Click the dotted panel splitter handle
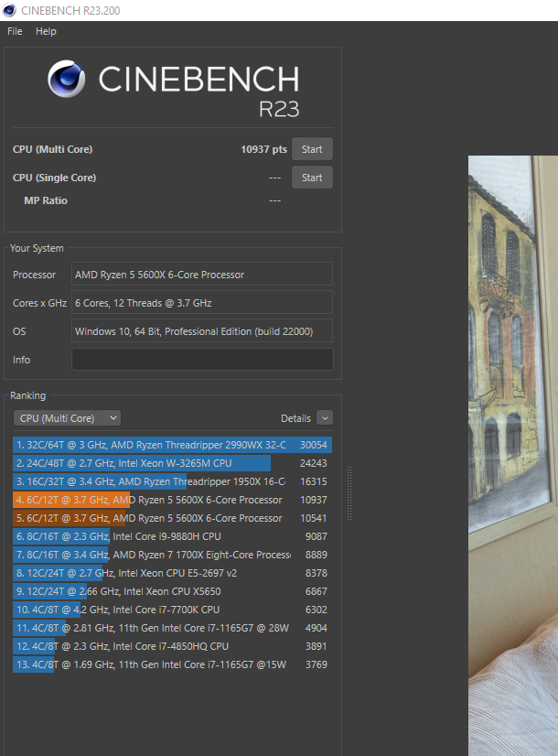 pyautogui.click(x=349, y=492)
